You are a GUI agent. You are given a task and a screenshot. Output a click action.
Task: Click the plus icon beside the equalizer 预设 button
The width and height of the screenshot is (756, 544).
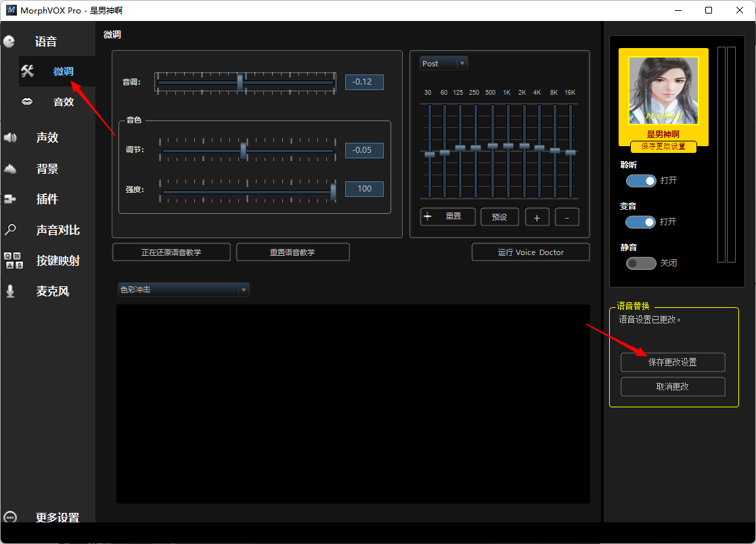(538, 217)
